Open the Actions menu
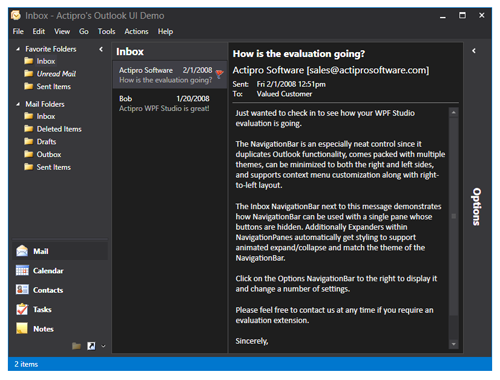 click(136, 31)
